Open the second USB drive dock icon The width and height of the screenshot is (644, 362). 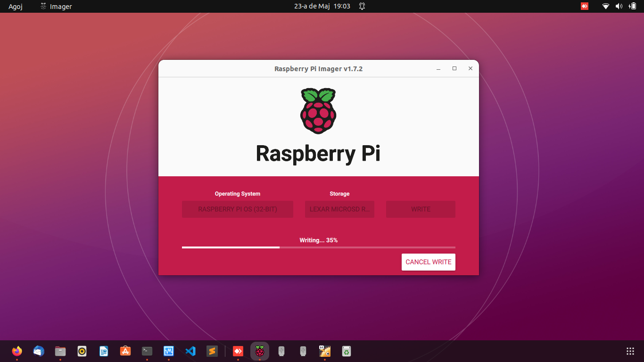303,351
